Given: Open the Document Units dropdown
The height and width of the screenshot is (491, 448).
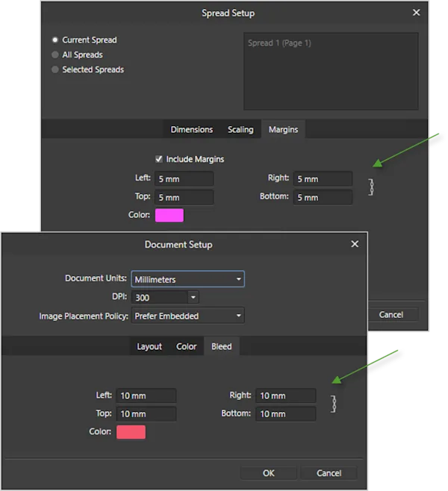Looking at the screenshot, I should pos(187,279).
